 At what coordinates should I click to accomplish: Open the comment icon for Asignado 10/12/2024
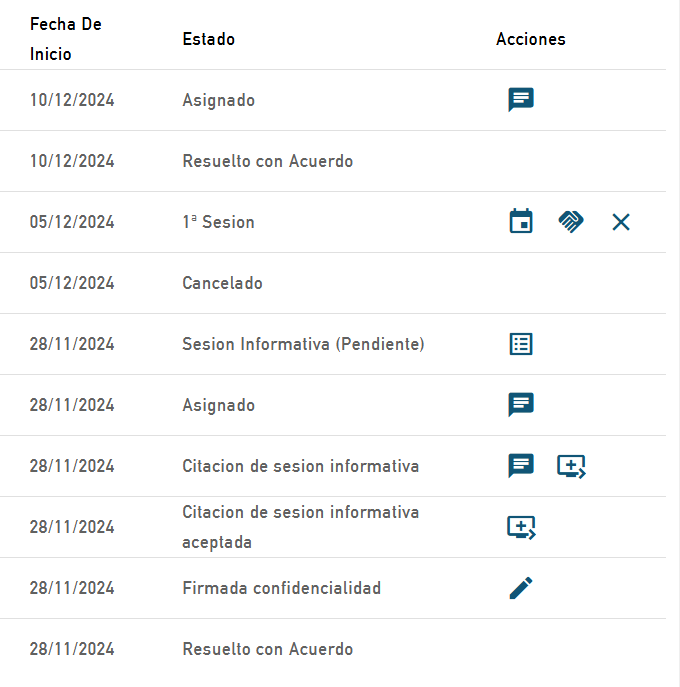click(521, 100)
